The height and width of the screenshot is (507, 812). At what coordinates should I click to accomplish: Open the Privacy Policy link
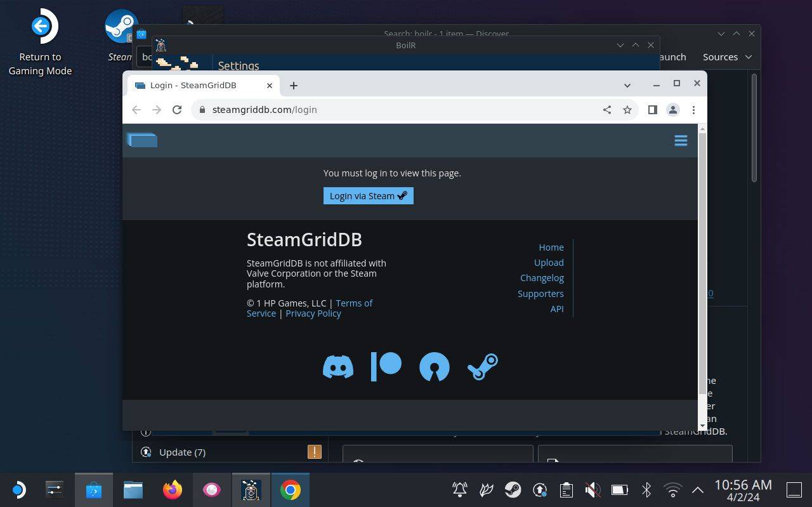[x=313, y=313]
